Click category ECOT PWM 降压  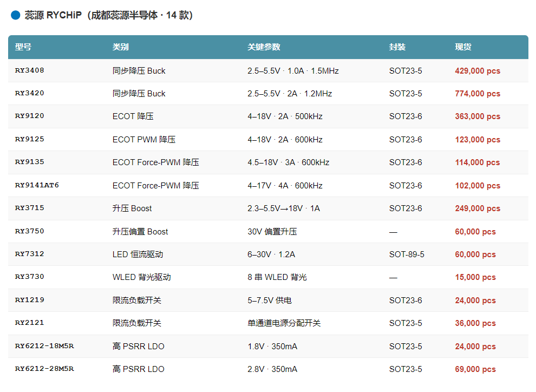(144, 140)
